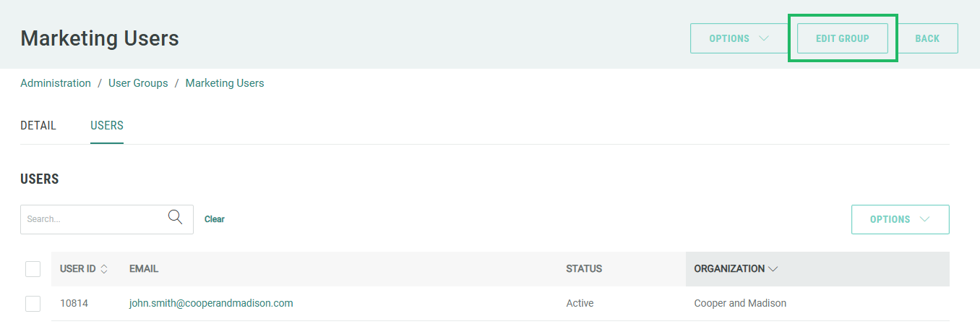Focus the users search input field
980x332 pixels.
tap(94, 219)
